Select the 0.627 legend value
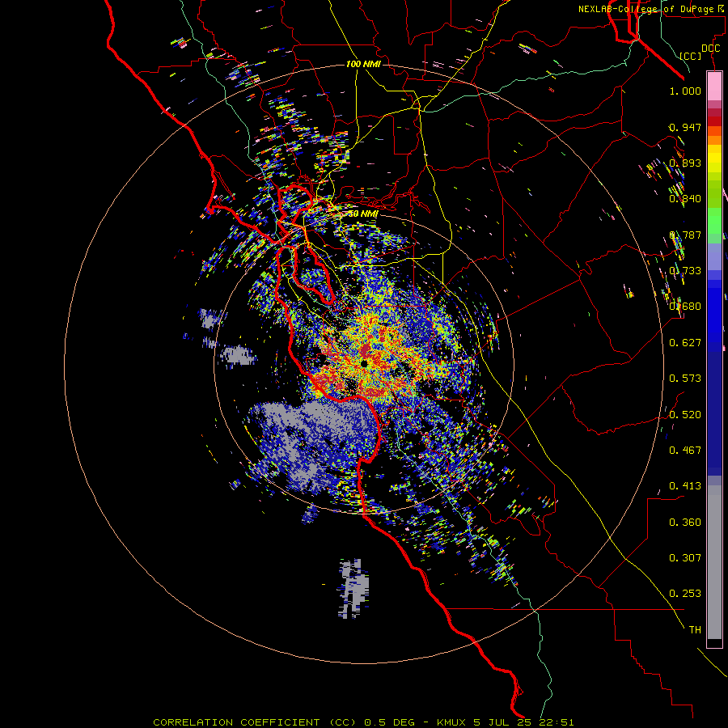 (x=685, y=343)
